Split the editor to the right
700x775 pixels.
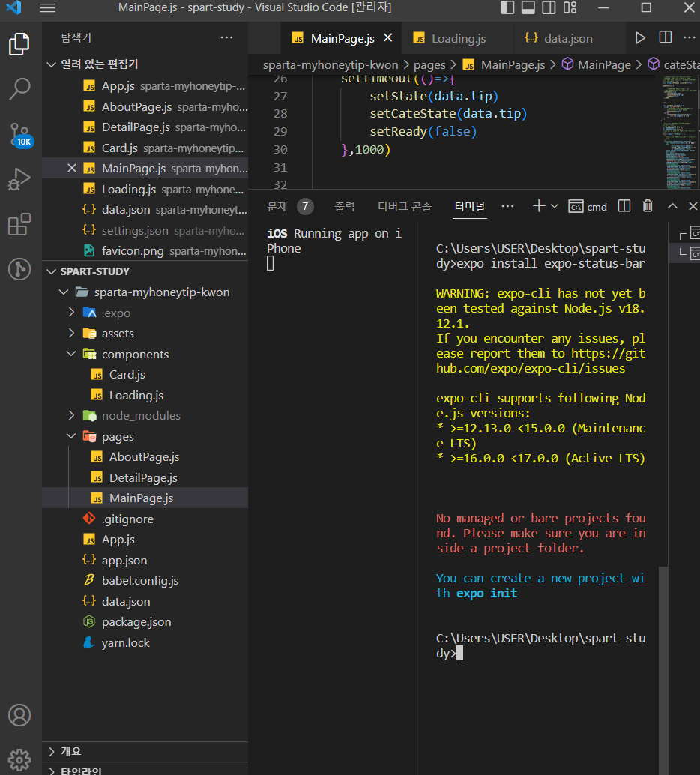[x=666, y=37]
